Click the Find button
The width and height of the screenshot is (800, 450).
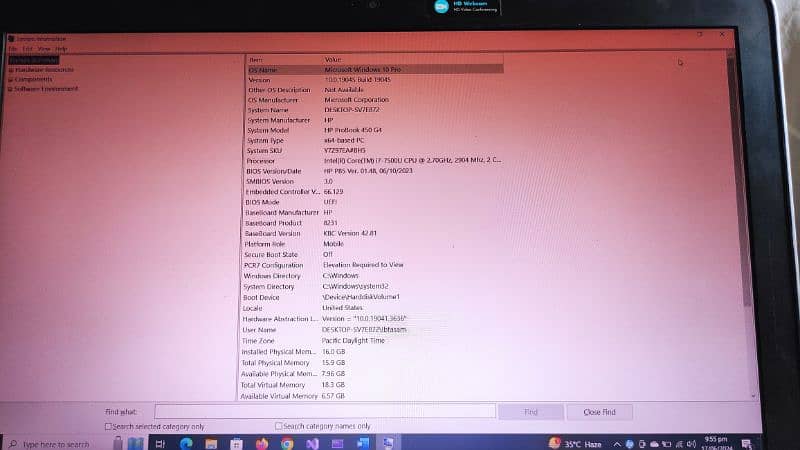pos(531,412)
